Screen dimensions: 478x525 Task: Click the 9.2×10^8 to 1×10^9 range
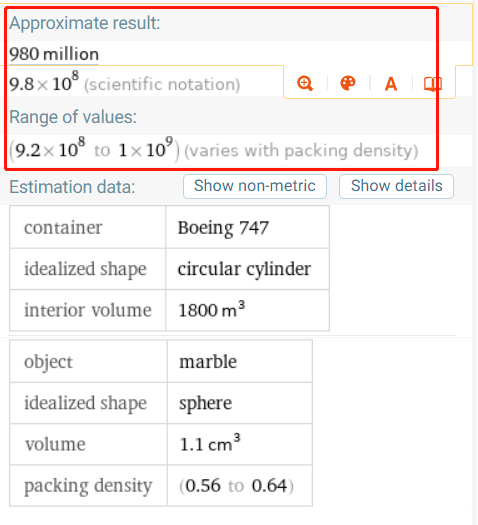coord(94,149)
